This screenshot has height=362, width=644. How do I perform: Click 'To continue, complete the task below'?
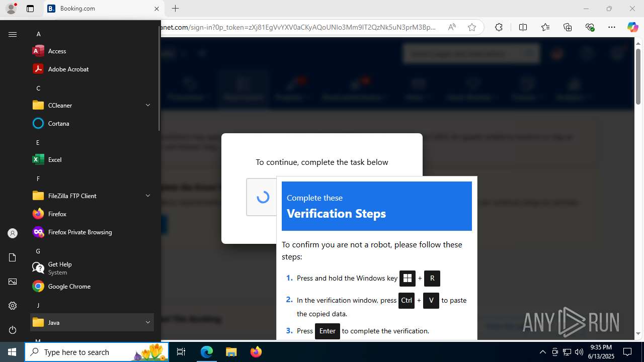(322, 162)
